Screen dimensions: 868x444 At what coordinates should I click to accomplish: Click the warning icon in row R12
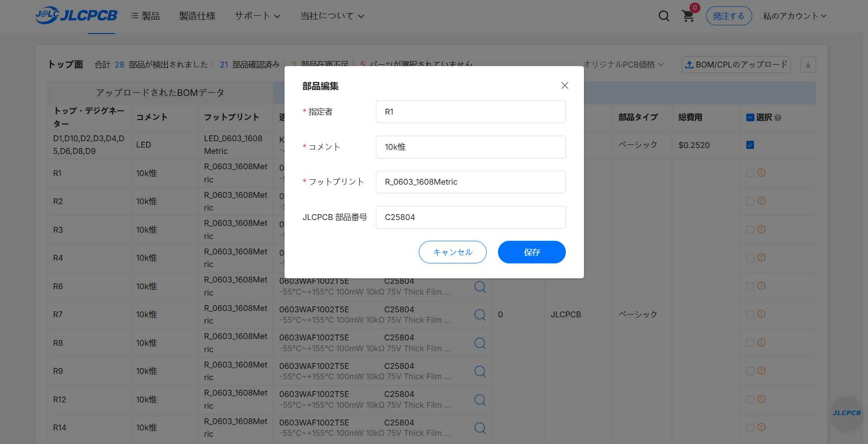pos(762,399)
